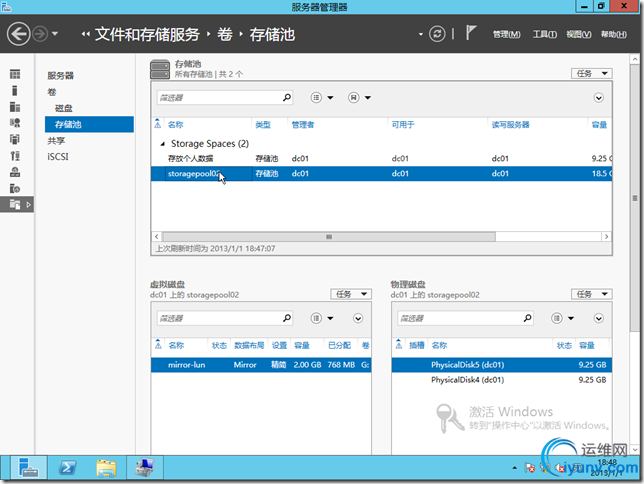Image resolution: width=644 pixels, height=484 pixels.
Task: Open the notifications flag icon
Action: [x=471, y=32]
